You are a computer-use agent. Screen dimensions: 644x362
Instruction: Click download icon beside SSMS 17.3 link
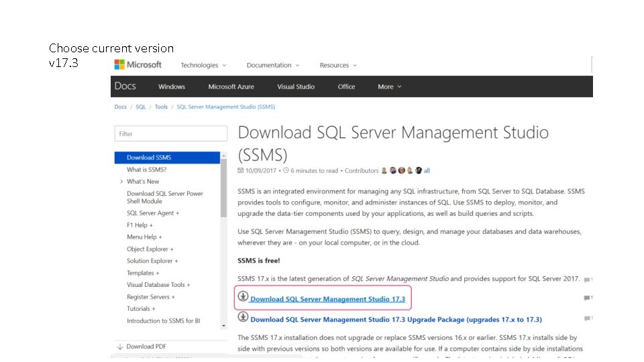click(x=243, y=297)
